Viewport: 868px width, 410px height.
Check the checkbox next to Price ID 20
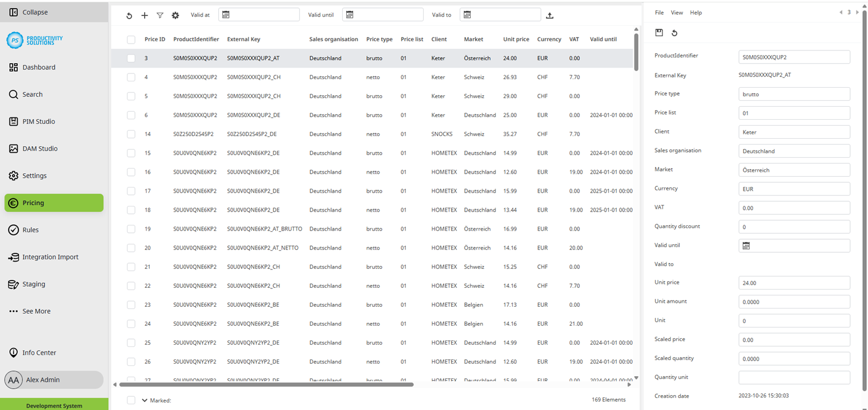click(131, 248)
